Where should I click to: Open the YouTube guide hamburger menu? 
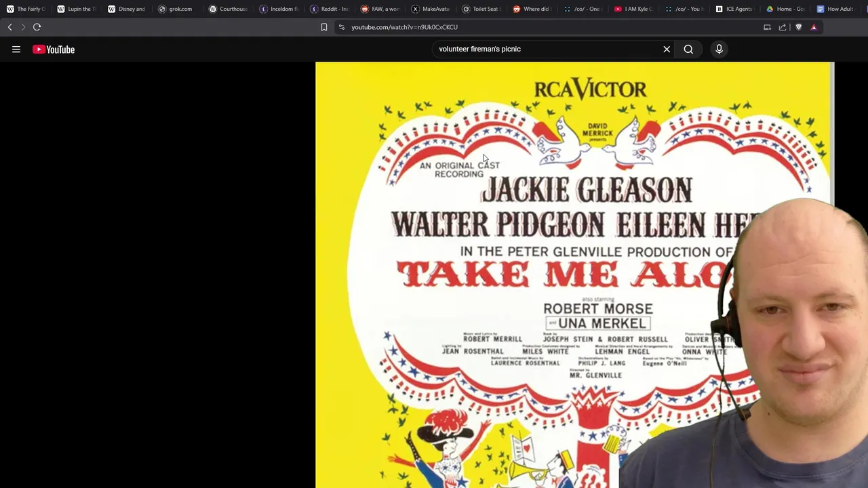(16, 49)
